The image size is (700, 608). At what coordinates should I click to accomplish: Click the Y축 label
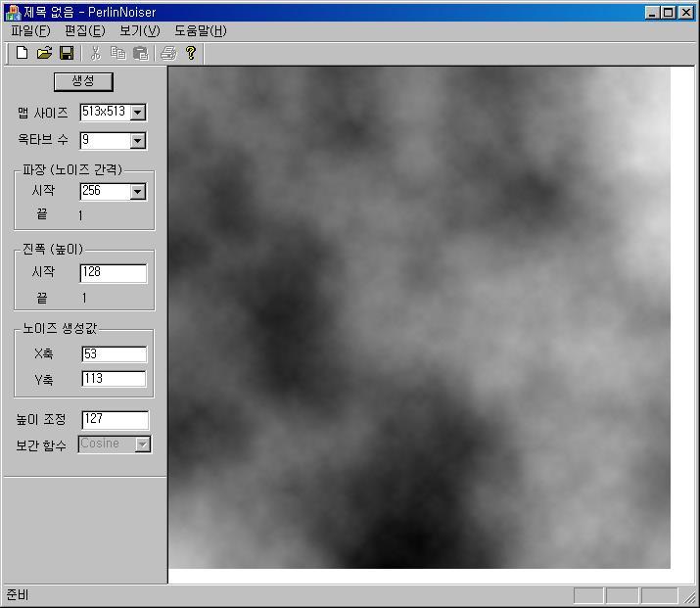tap(44, 380)
